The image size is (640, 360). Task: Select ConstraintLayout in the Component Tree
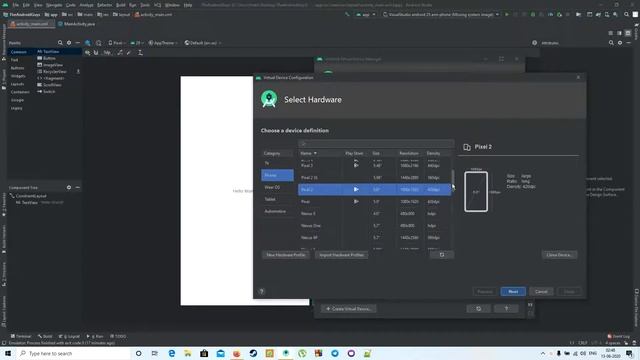pyautogui.click(x=29, y=196)
